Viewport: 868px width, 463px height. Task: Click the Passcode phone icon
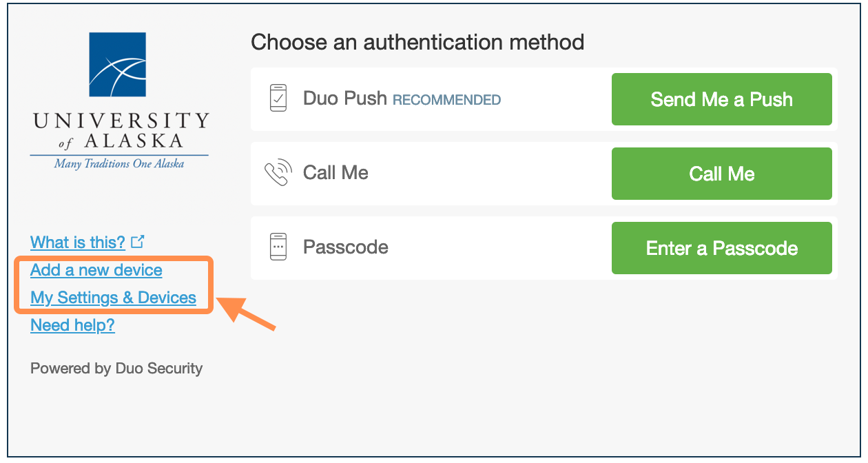point(278,247)
